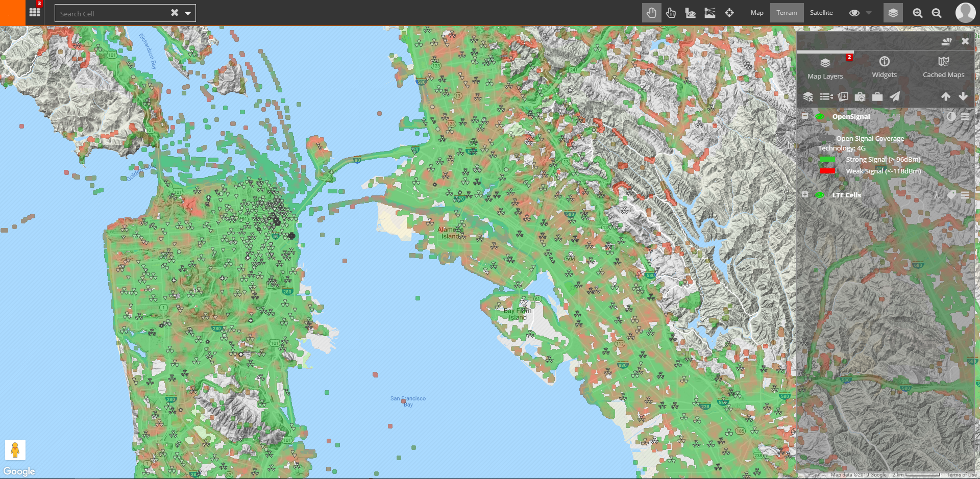The height and width of the screenshot is (479, 980).
Task: Clear the Search Cell field
Action: (175, 13)
